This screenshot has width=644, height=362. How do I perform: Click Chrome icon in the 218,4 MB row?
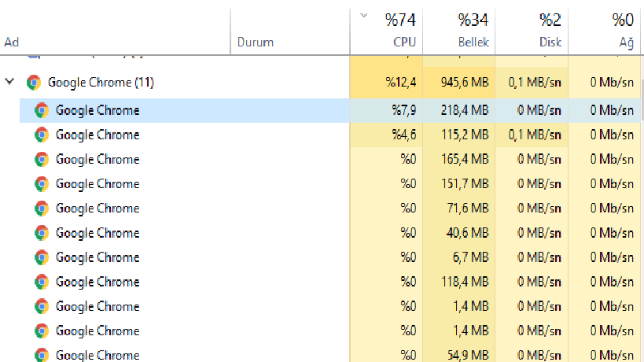pos(42,110)
